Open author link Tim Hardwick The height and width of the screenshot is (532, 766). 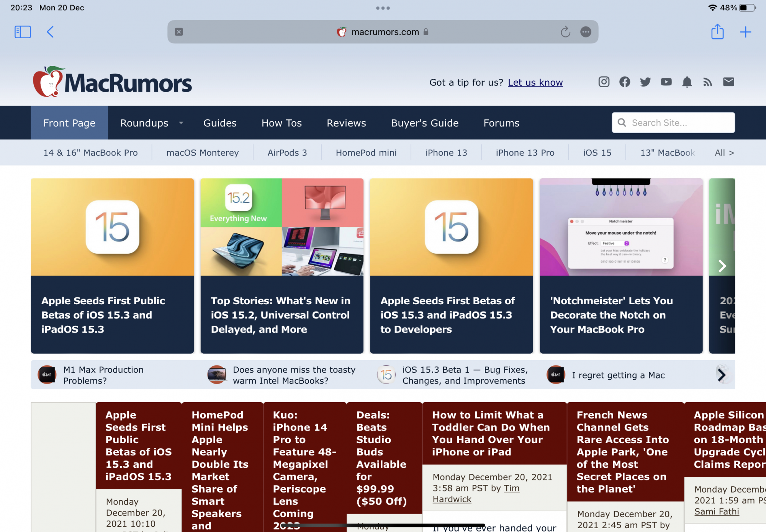pyautogui.click(x=452, y=499)
